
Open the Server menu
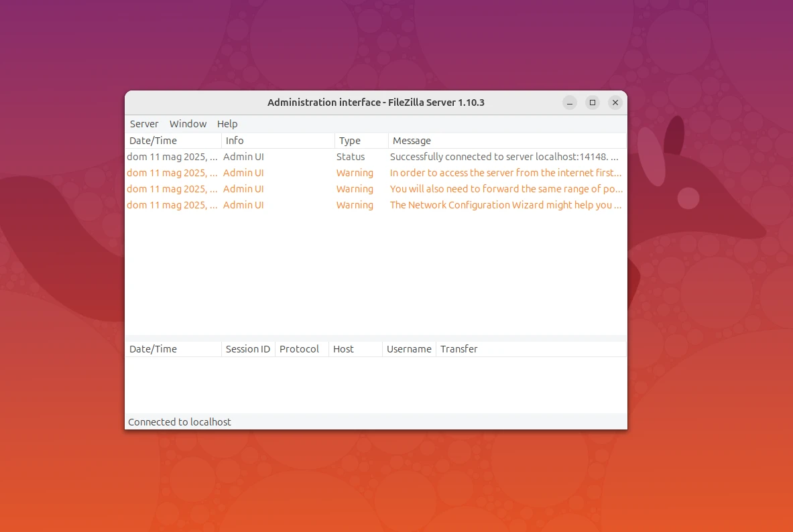click(144, 124)
